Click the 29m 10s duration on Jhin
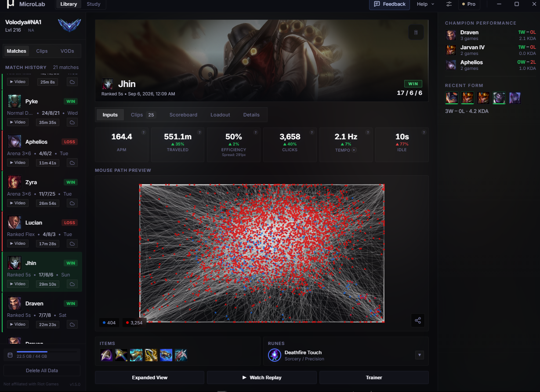 (48, 284)
